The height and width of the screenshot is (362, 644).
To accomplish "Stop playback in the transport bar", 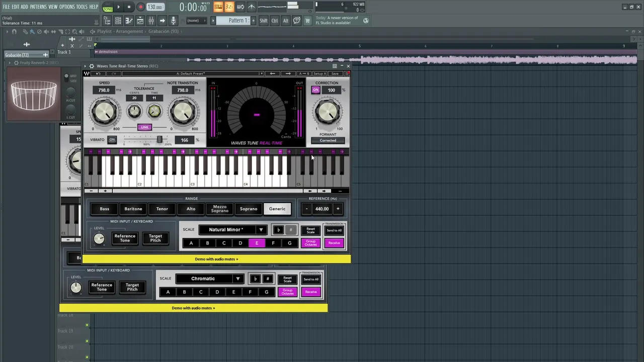I will point(129,7).
